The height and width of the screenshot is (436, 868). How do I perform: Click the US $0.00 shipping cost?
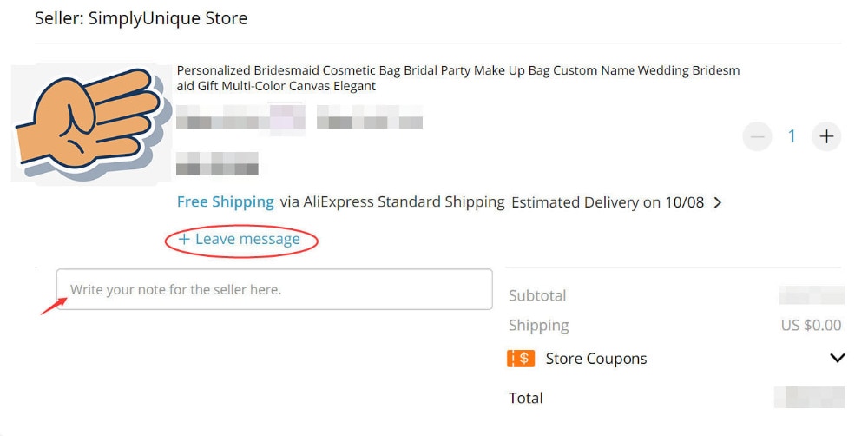click(811, 325)
